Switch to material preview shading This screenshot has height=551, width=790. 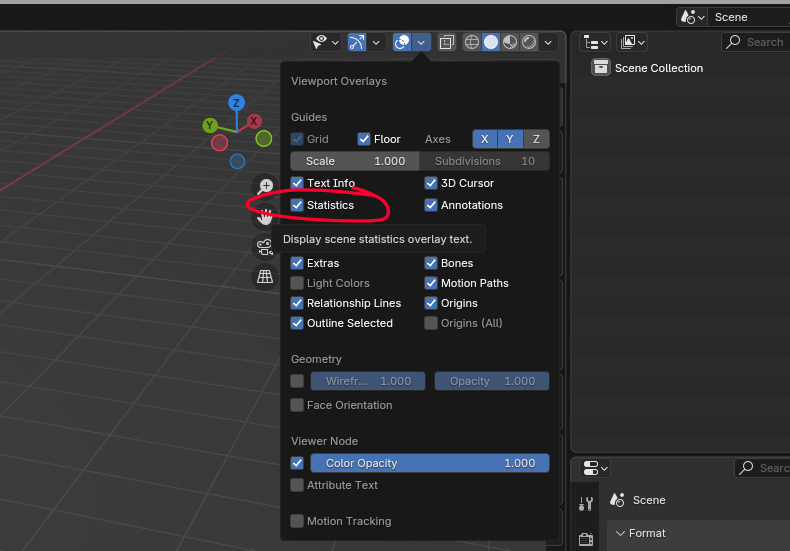click(509, 42)
